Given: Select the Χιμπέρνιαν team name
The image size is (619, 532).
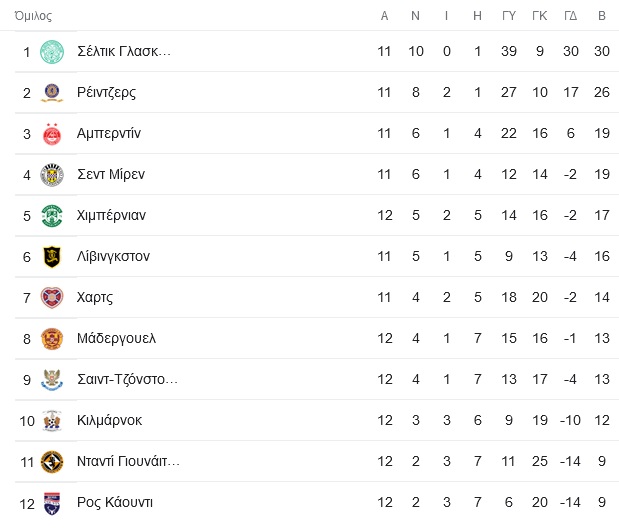Looking at the screenshot, I should click(111, 215).
